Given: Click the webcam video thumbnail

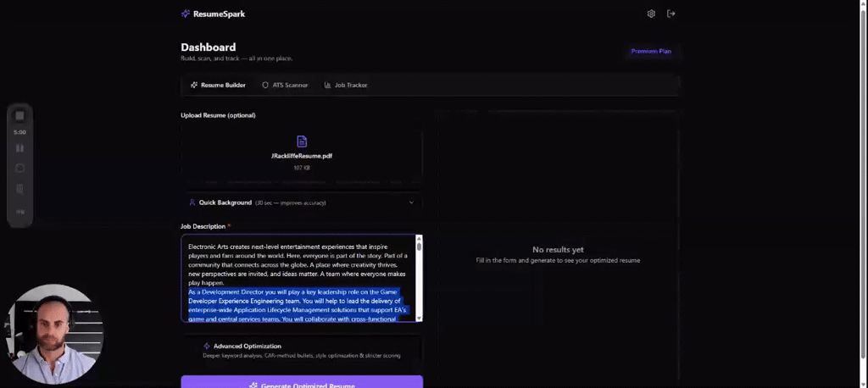Looking at the screenshot, I should pos(55,333).
